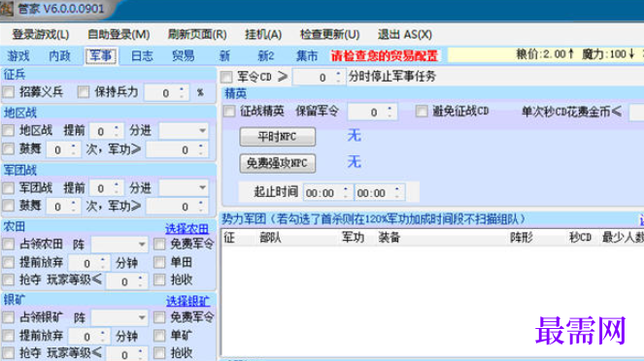Image resolution: width=644 pixels, height=361 pixels.
Task: Enable 提前放弃 checkbox in 银矿 section
Action: [x=9, y=336]
